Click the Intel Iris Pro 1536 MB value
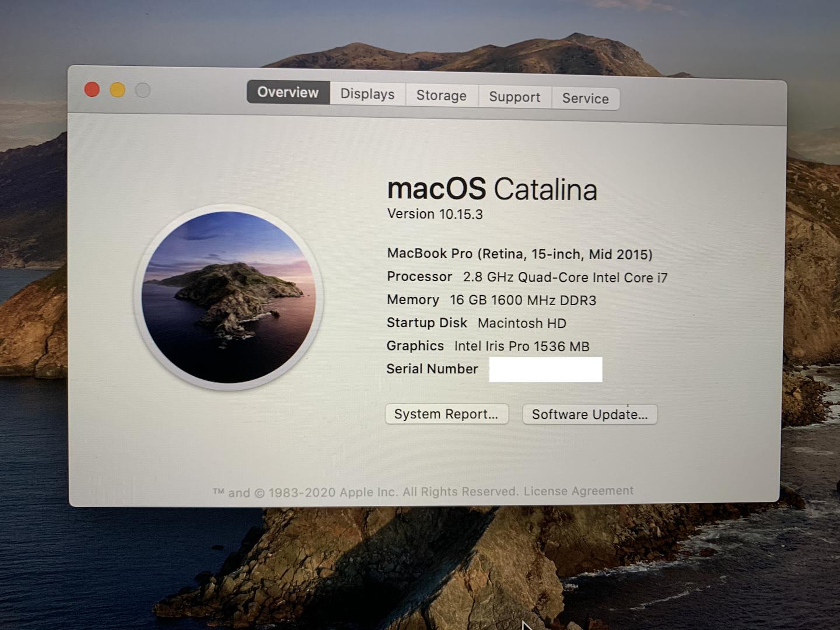840x630 pixels. [522, 346]
